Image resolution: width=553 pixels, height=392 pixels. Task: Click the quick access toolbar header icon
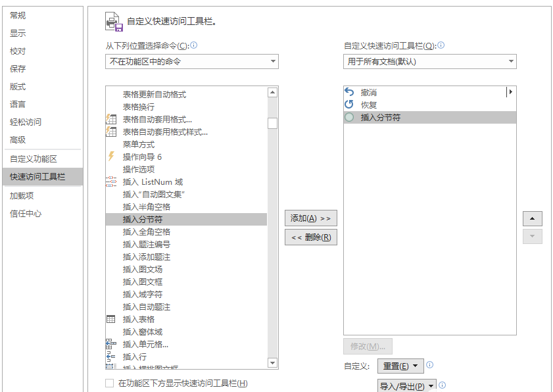(114, 22)
